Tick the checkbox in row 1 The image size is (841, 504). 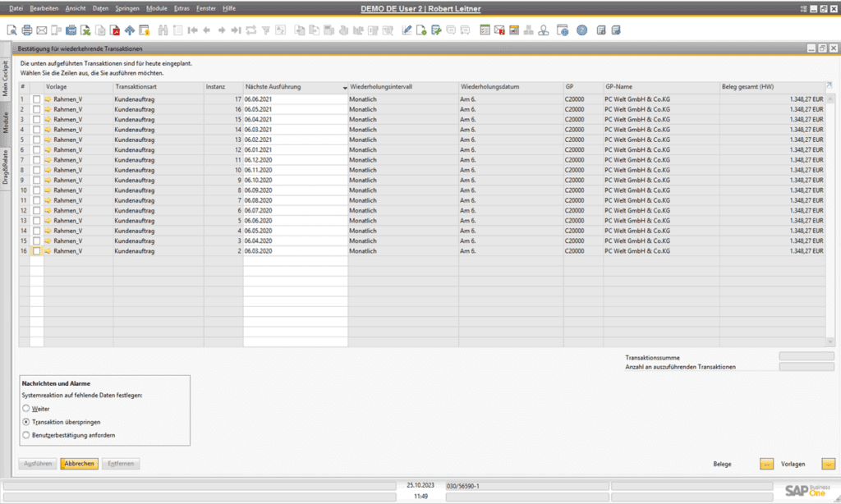click(36, 99)
